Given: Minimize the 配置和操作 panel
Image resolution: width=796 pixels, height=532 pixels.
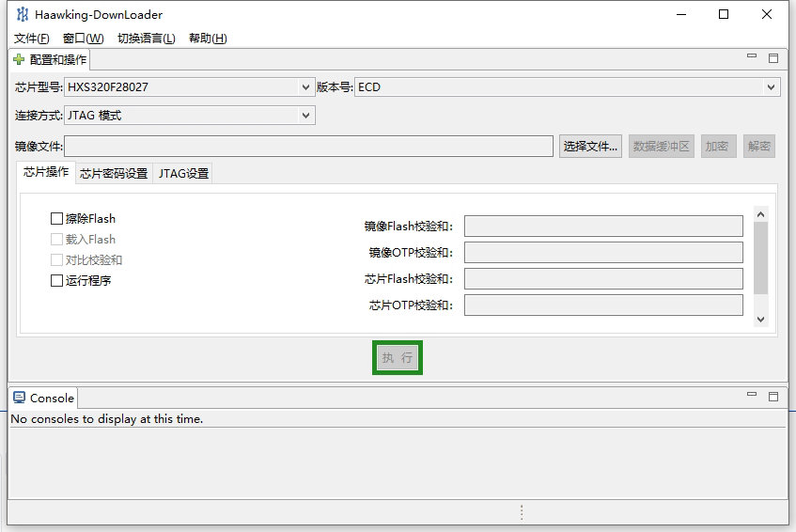Looking at the screenshot, I should 752,55.
